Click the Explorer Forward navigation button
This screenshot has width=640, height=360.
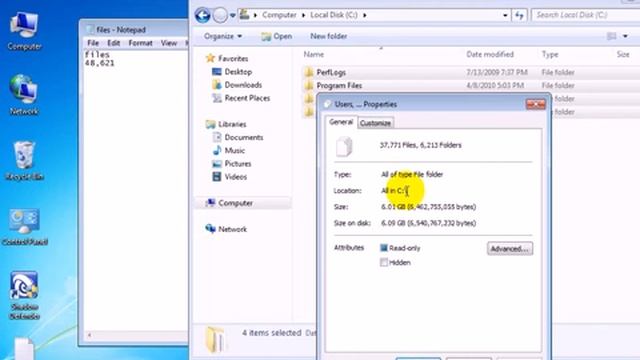point(220,16)
